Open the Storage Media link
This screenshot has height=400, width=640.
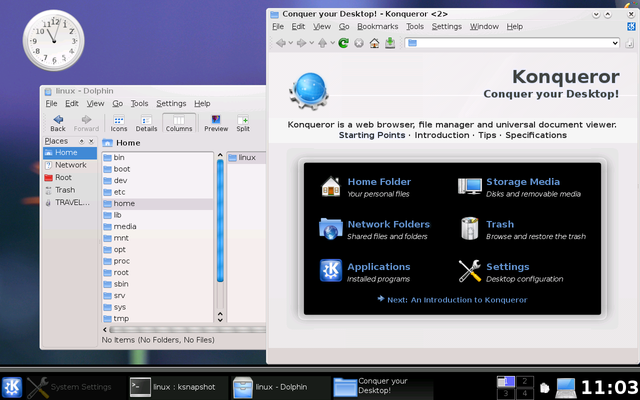pyautogui.click(x=523, y=182)
